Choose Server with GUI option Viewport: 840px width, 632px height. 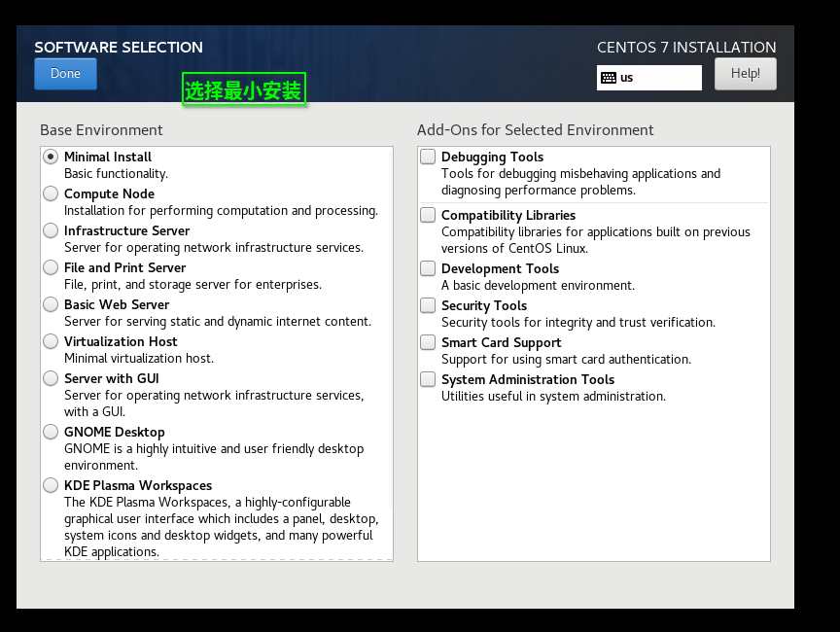[51, 378]
